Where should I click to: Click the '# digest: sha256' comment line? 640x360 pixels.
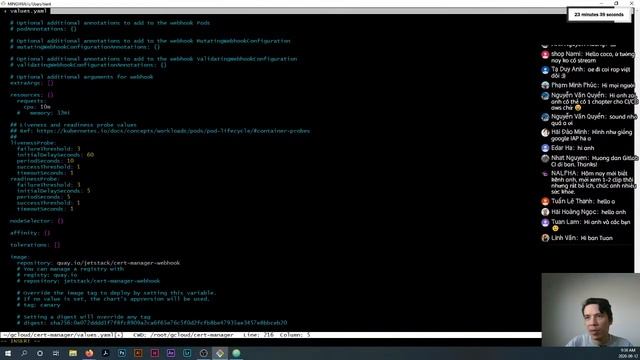tap(152, 323)
